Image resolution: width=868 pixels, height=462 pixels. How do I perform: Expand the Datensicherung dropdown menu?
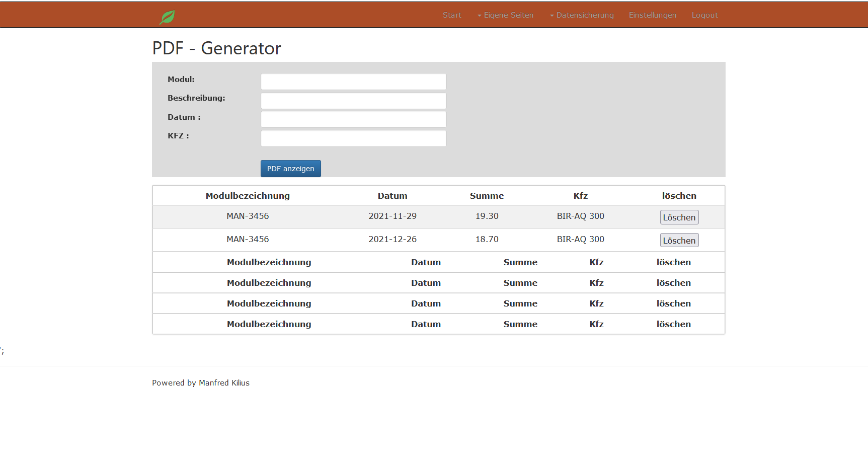coord(582,15)
